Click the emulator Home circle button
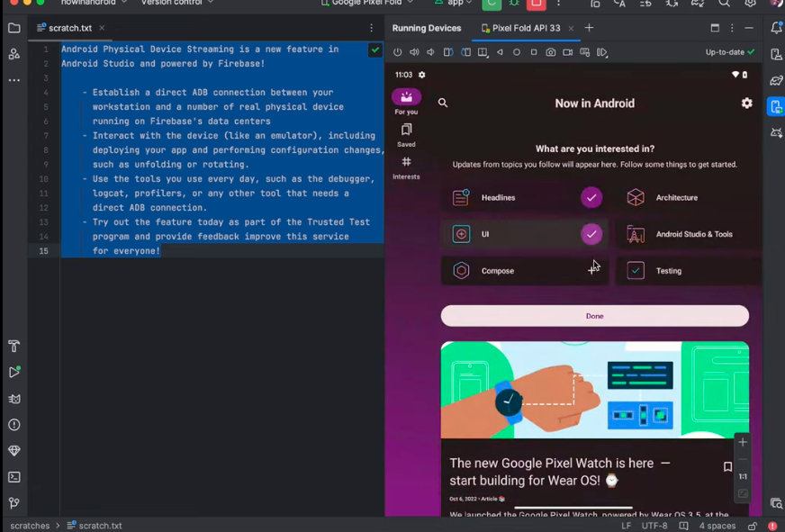The height and width of the screenshot is (532, 785). 517,52
